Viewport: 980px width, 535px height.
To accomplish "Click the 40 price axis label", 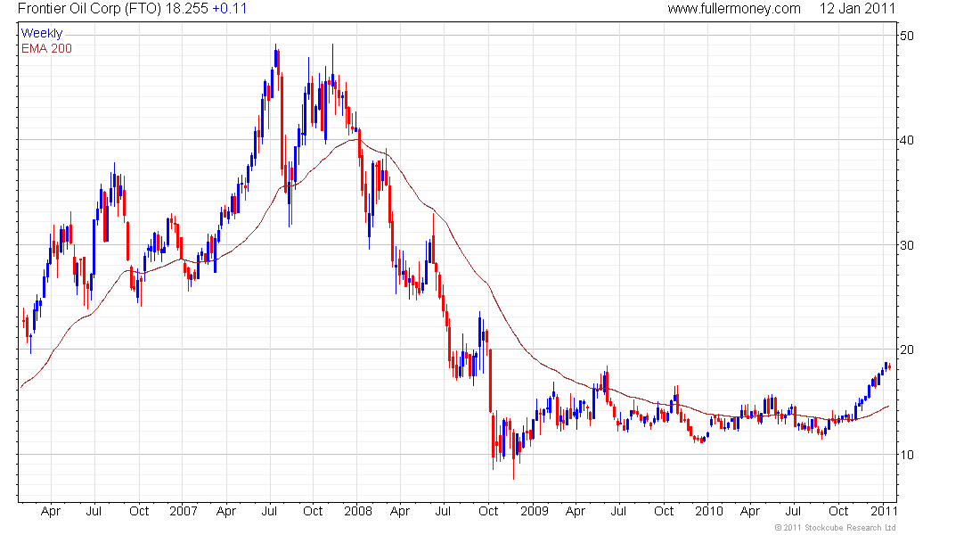I will coord(906,140).
